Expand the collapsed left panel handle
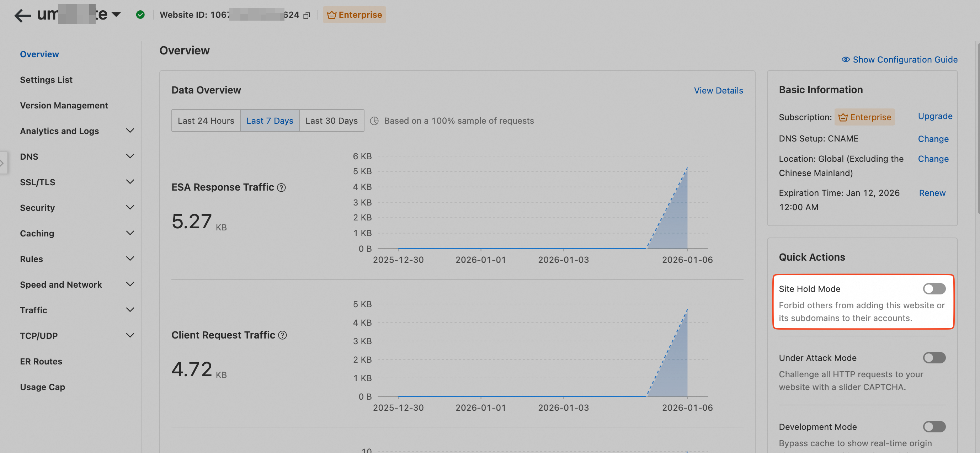The height and width of the screenshot is (453, 980). 3,163
